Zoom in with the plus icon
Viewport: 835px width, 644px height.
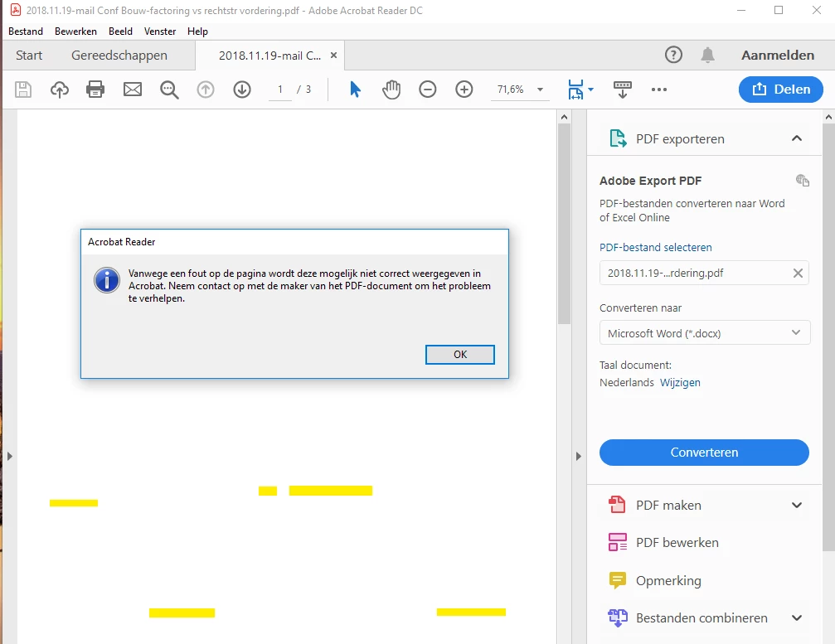[x=464, y=90]
